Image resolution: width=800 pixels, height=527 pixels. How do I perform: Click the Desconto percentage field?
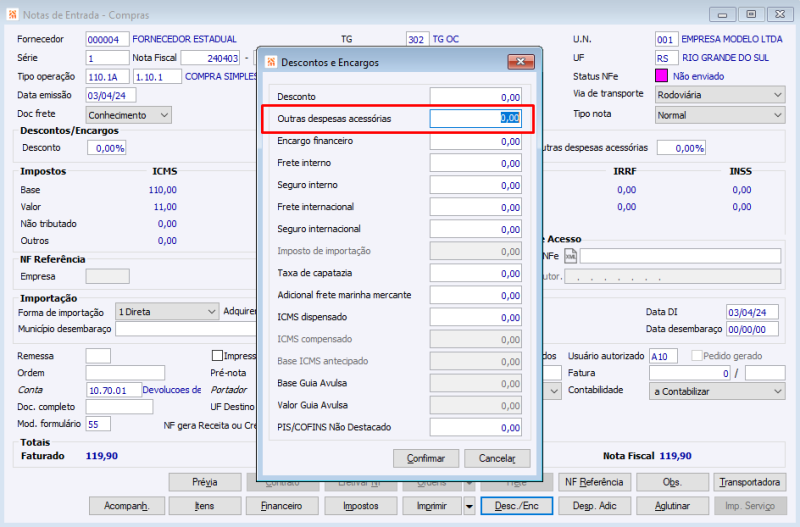tap(107, 148)
